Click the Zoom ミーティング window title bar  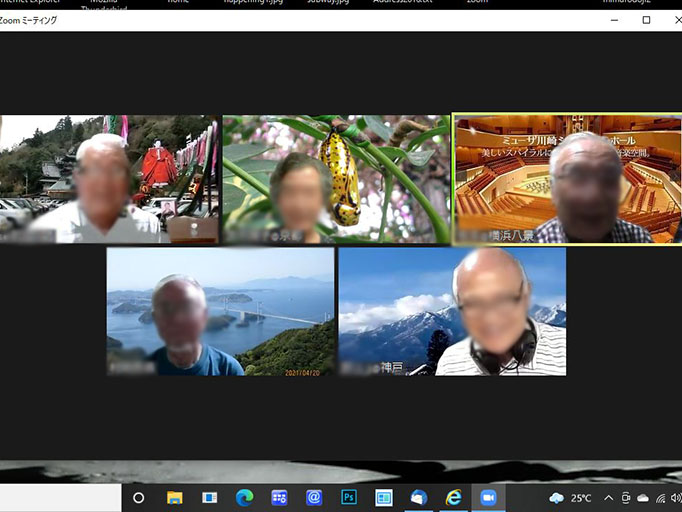pos(300,20)
